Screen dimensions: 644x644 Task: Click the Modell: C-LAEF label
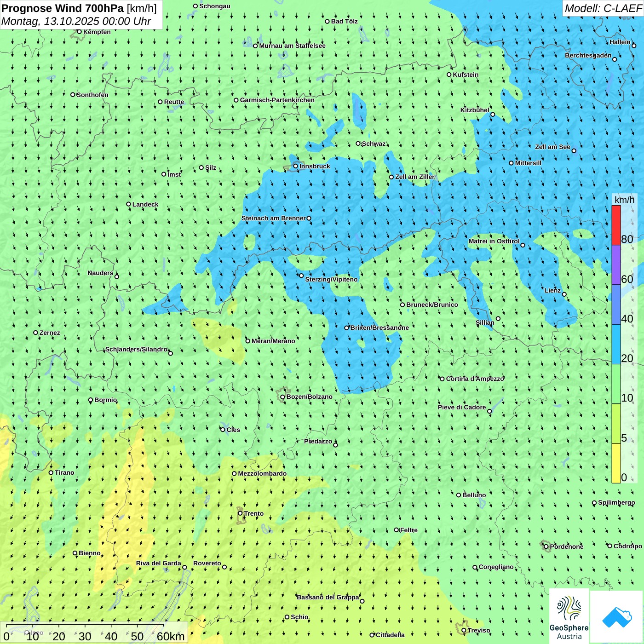pyautogui.click(x=603, y=8)
